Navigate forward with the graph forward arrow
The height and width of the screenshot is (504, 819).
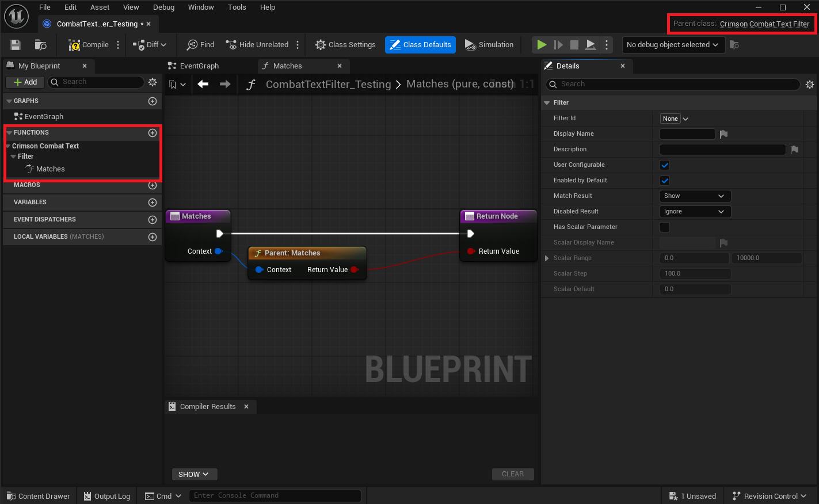(225, 84)
